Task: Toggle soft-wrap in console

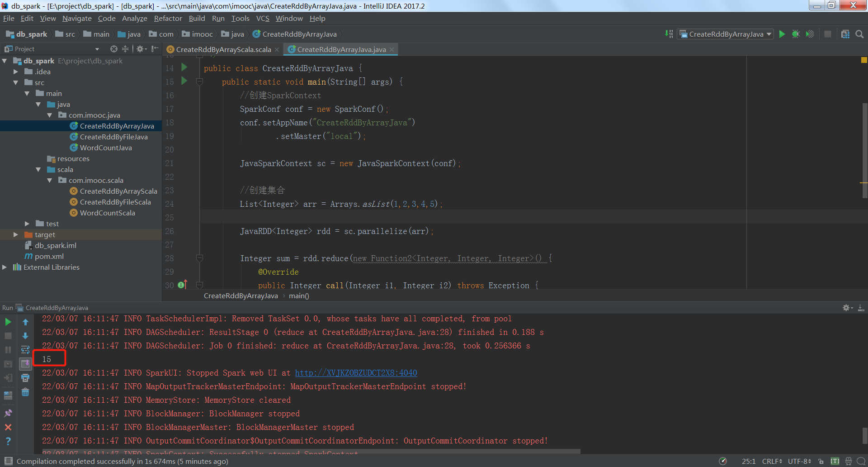Action: (x=25, y=350)
